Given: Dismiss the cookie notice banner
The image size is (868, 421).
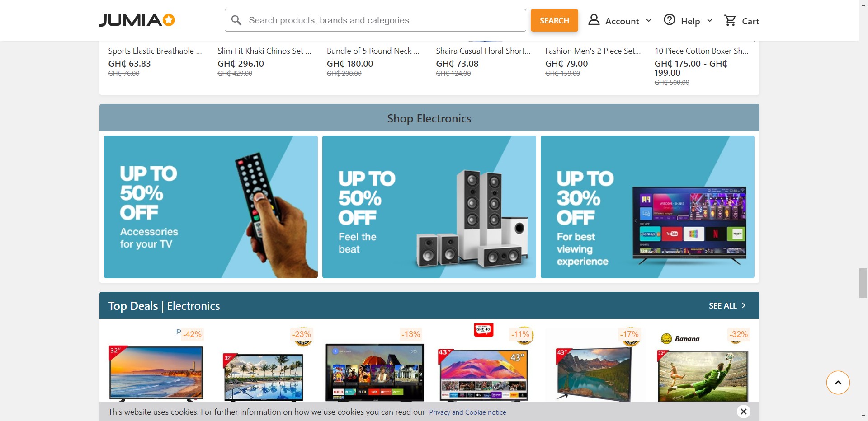Looking at the screenshot, I should pyautogui.click(x=743, y=412).
